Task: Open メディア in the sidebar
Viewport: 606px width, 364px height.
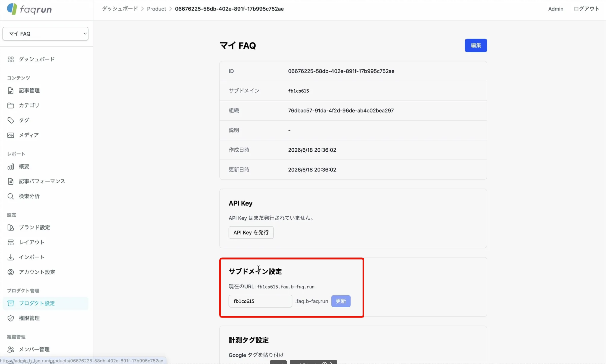Action: [x=29, y=135]
